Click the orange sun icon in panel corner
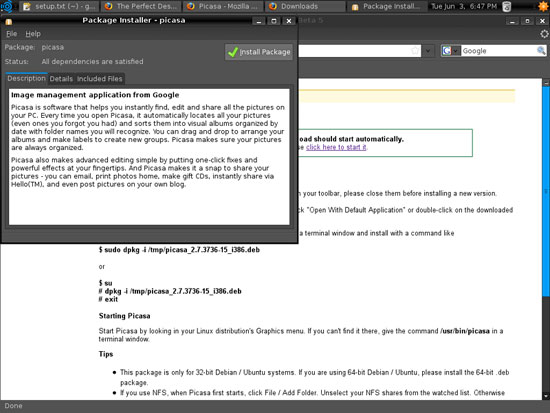Screen dimensions: 550x413 click(x=543, y=6)
